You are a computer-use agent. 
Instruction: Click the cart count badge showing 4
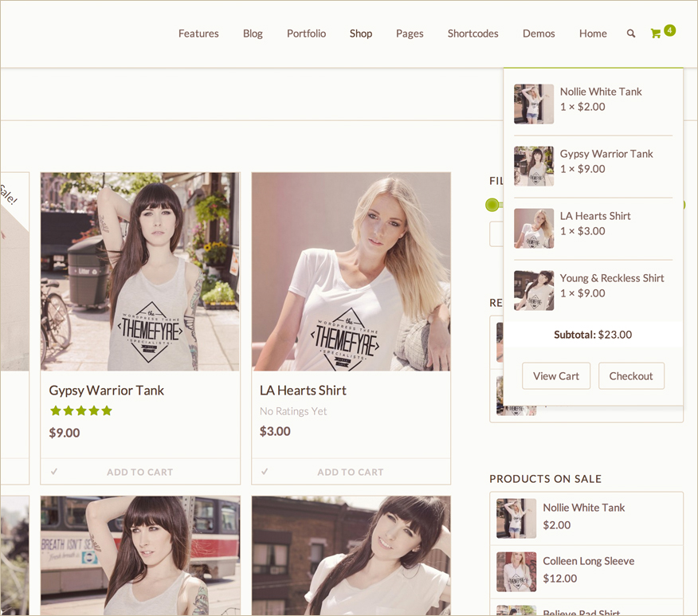669,30
